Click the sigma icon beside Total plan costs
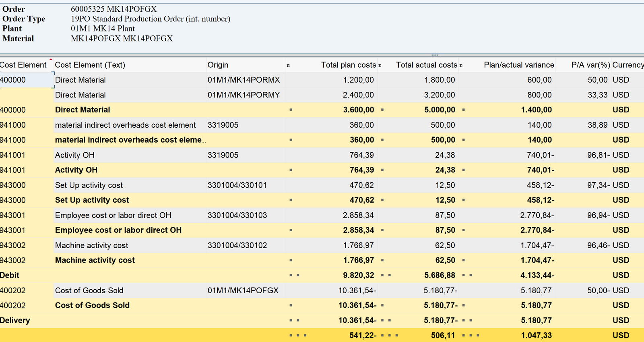The width and height of the screenshot is (644, 342). point(288,65)
